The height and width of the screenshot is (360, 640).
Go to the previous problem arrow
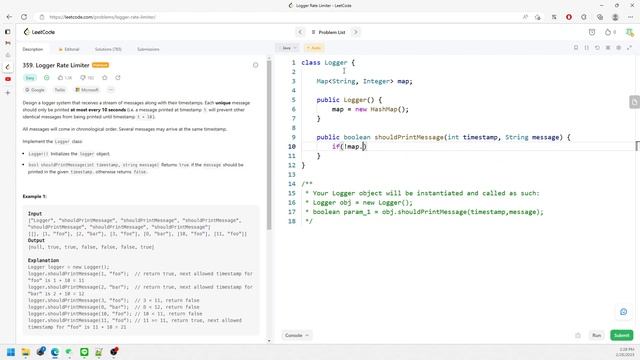[x=300, y=32]
